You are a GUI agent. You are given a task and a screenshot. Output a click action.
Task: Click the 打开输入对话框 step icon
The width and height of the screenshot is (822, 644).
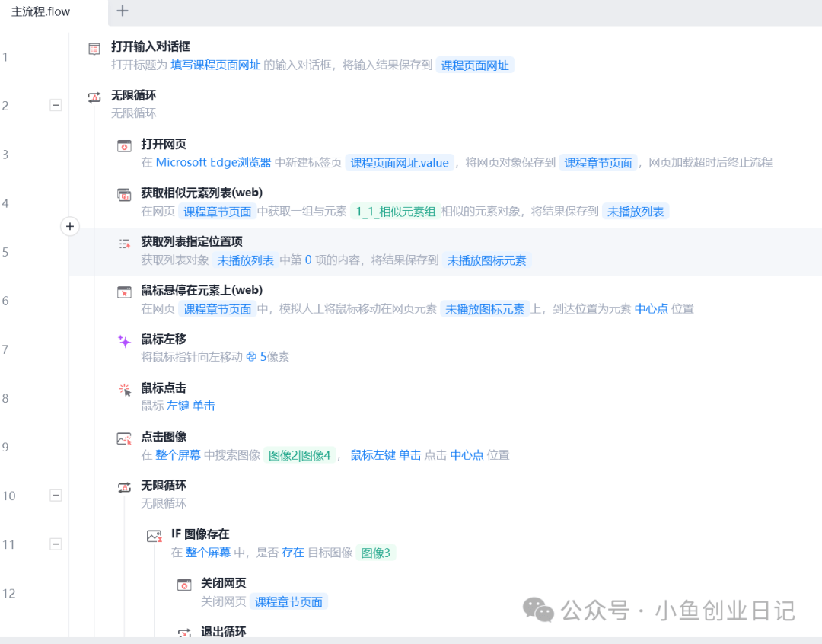coord(94,49)
